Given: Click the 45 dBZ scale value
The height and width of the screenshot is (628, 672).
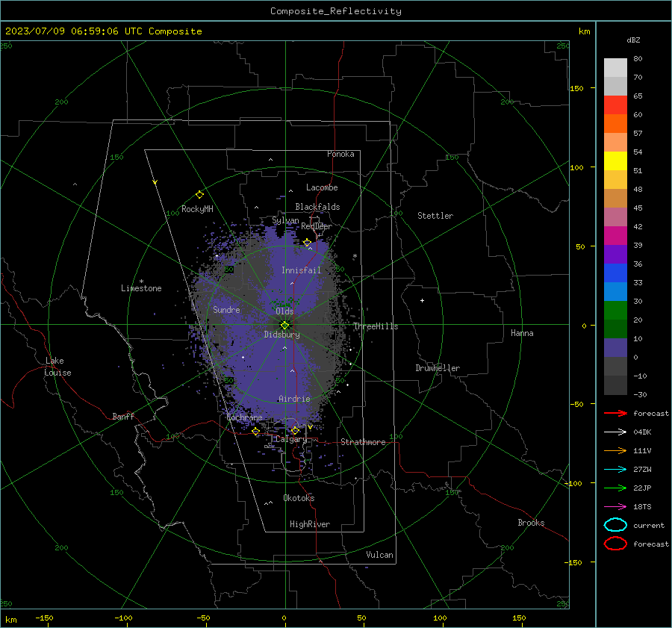Looking at the screenshot, I should (x=638, y=208).
